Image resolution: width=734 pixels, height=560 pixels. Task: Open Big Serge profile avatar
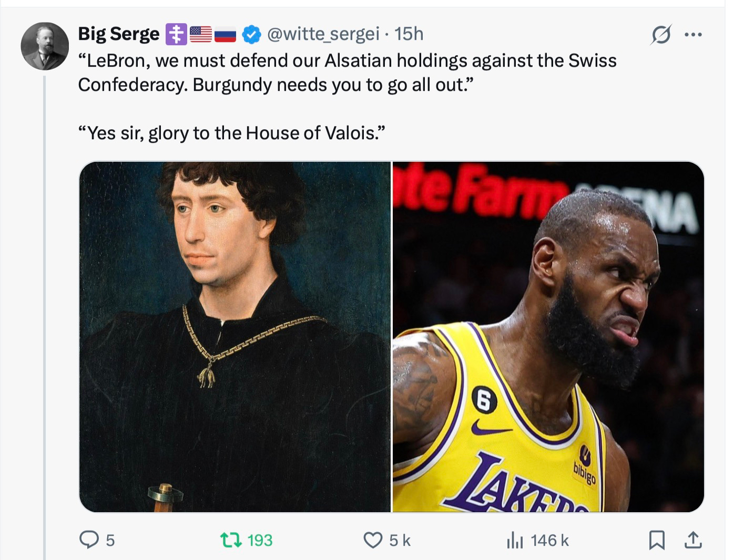(45, 46)
